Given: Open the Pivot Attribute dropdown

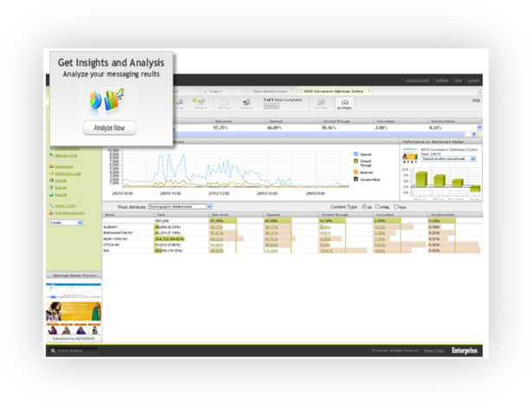Looking at the screenshot, I should point(180,207).
